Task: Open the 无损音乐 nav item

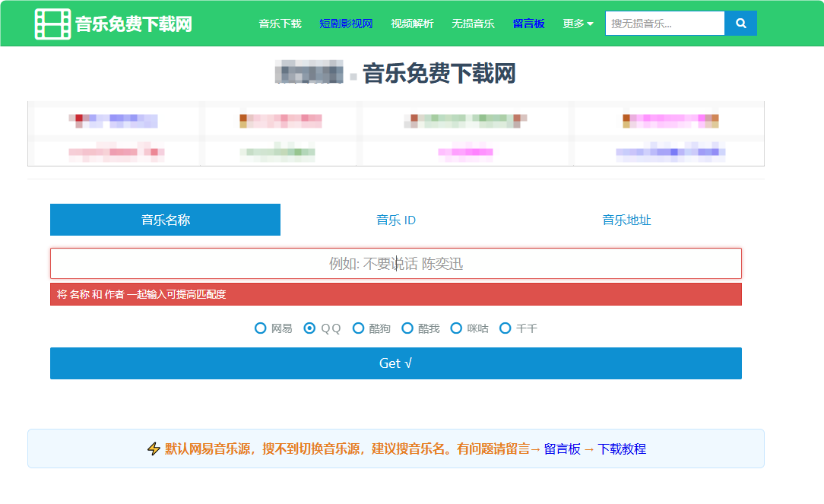Action: pyautogui.click(x=473, y=24)
